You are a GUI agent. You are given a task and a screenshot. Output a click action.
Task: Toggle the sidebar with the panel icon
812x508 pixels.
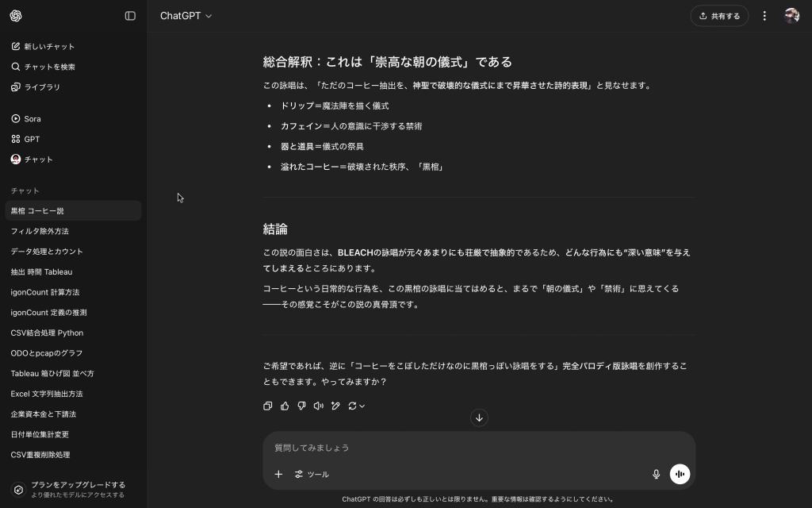tap(130, 16)
